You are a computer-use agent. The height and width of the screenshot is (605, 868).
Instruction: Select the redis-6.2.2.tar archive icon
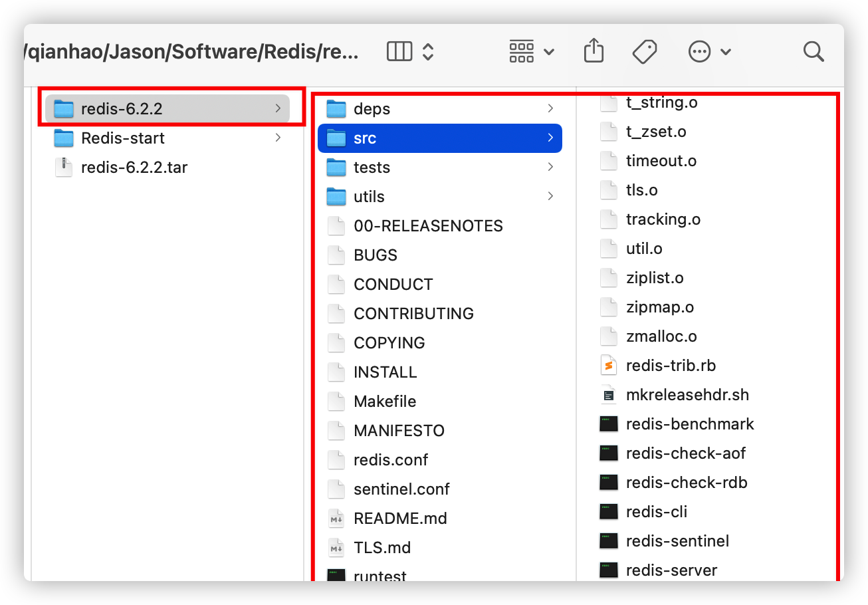[64, 167]
